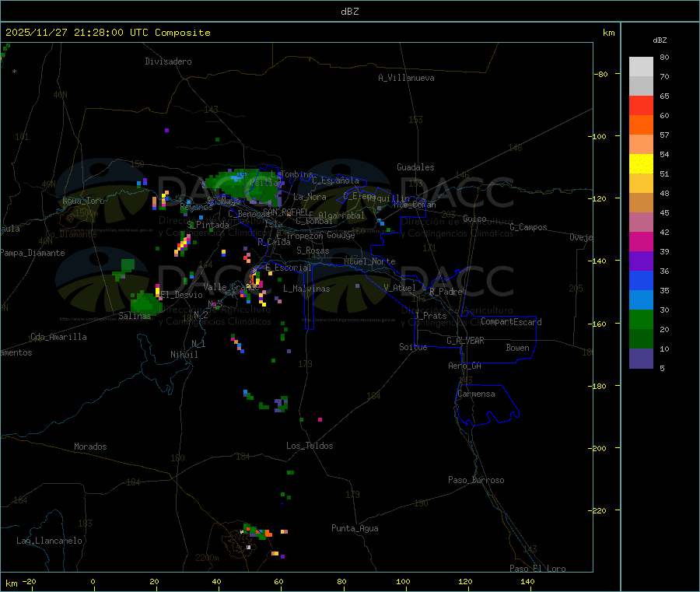700x592 pixels.
Task: Click the G_ALVEAR map label
Action: point(466,341)
